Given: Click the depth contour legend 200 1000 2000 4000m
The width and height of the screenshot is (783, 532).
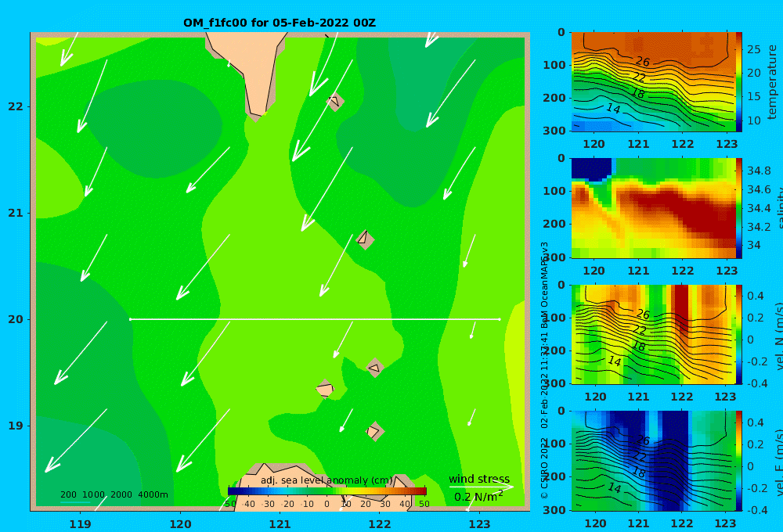Looking at the screenshot, I should (x=114, y=494).
